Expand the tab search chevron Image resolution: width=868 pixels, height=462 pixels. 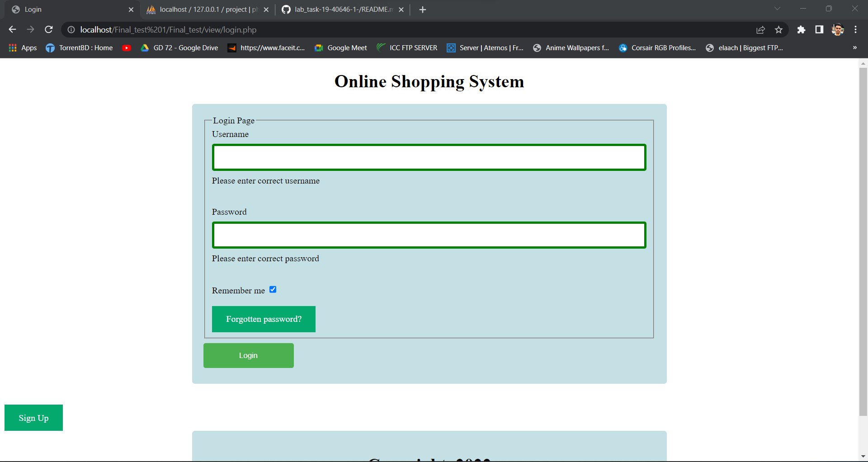coord(777,8)
